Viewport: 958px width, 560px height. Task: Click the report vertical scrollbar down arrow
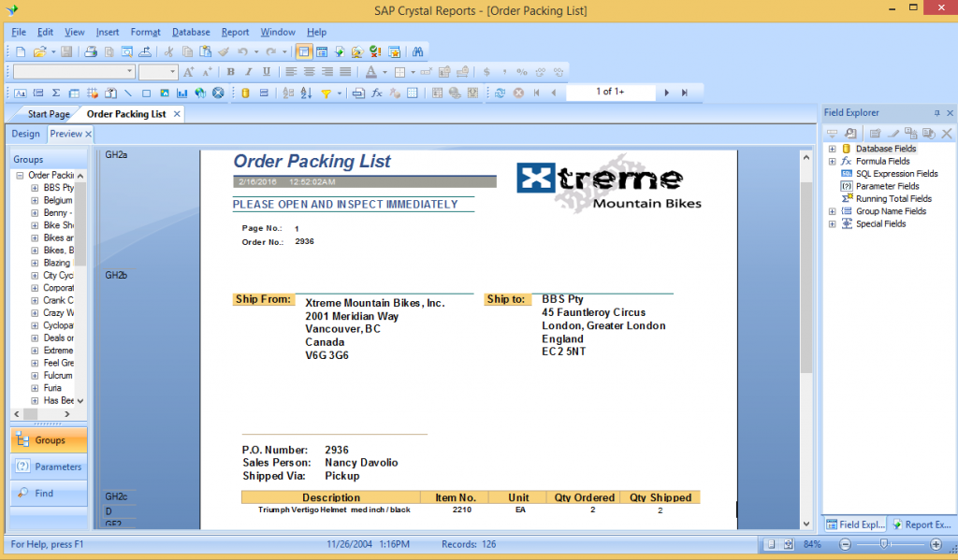click(x=806, y=524)
